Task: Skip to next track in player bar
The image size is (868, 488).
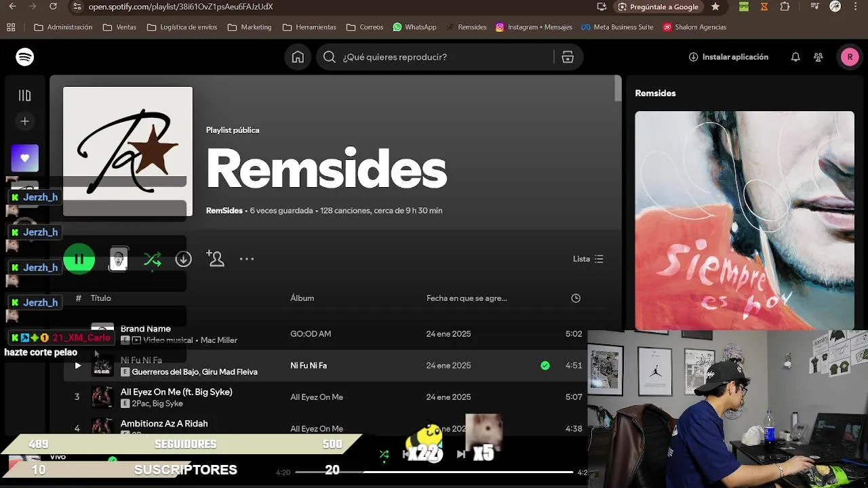Action: [461, 454]
